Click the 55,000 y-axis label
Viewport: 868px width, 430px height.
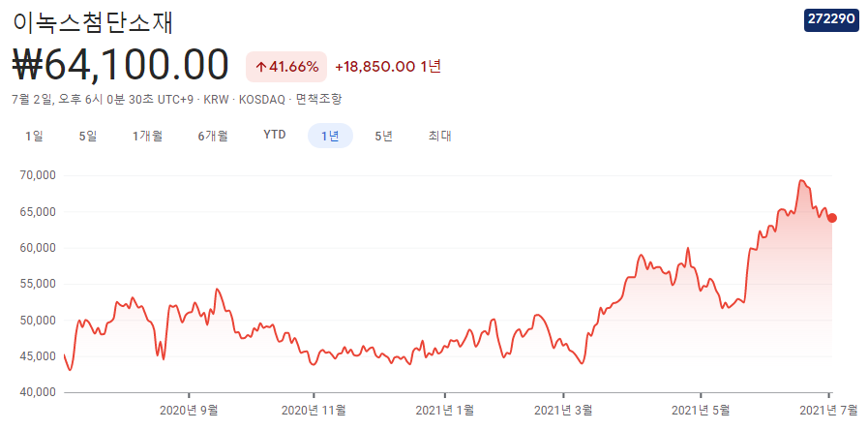(38, 284)
